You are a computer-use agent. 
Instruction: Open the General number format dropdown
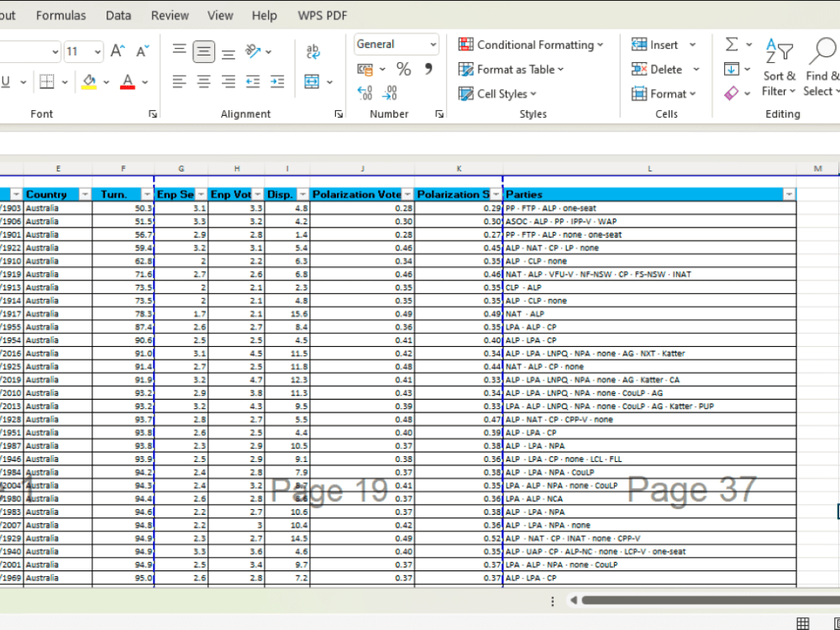coord(433,45)
